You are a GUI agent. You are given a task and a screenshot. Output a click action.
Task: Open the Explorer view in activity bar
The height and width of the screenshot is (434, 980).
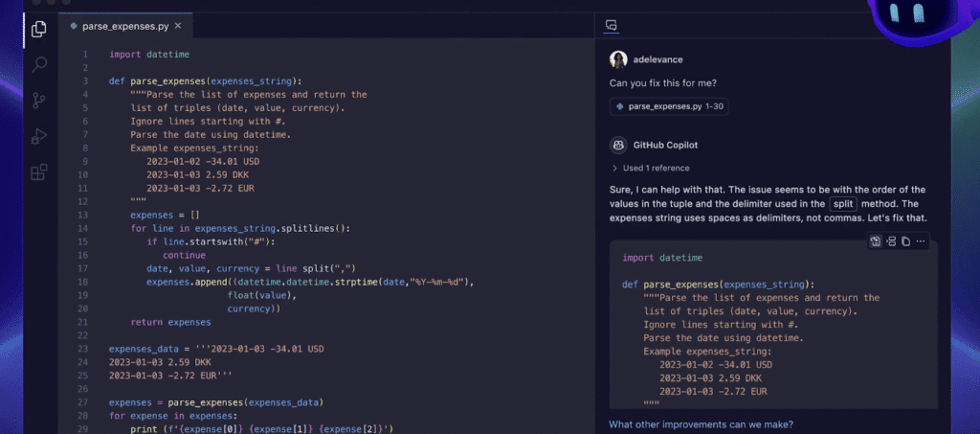click(38, 30)
